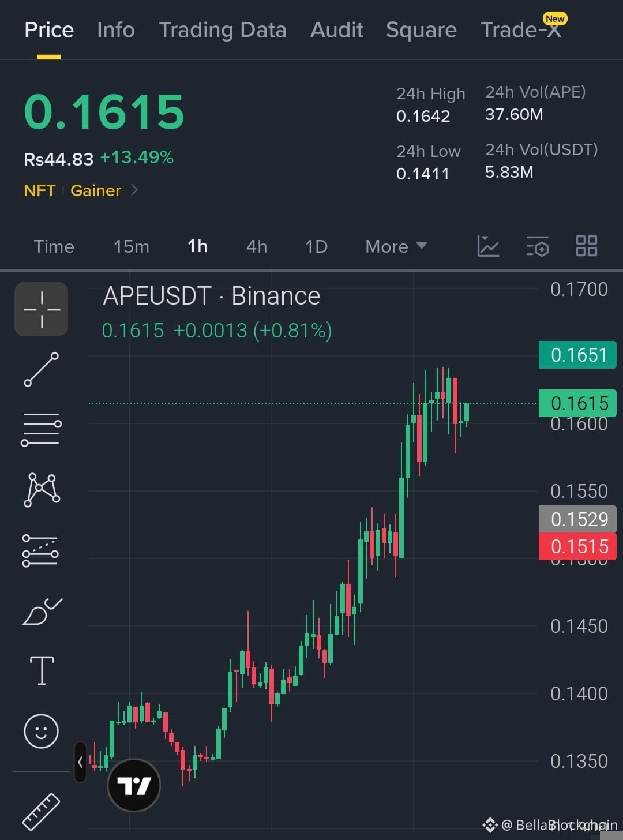
Task: Select the Time chart view
Action: [54, 247]
